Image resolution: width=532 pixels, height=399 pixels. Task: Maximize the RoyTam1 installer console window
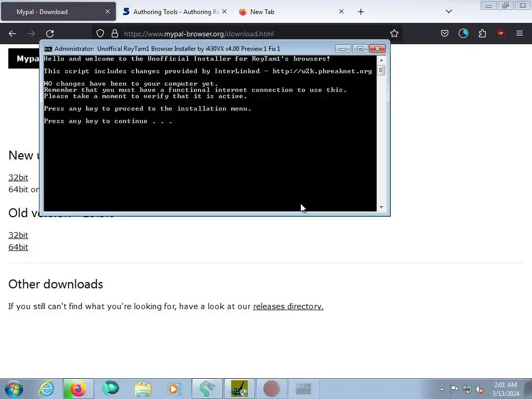360,49
